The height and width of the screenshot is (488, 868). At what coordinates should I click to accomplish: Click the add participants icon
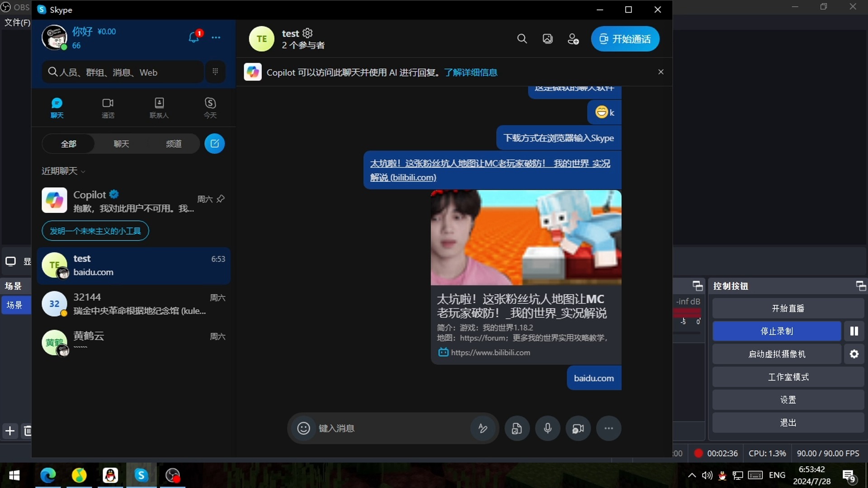pyautogui.click(x=573, y=38)
